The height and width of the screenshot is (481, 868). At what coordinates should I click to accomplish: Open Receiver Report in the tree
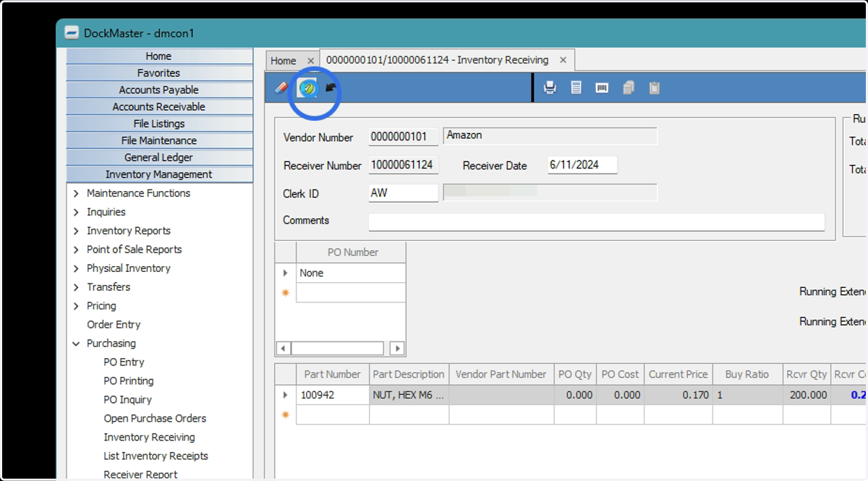pos(140,474)
